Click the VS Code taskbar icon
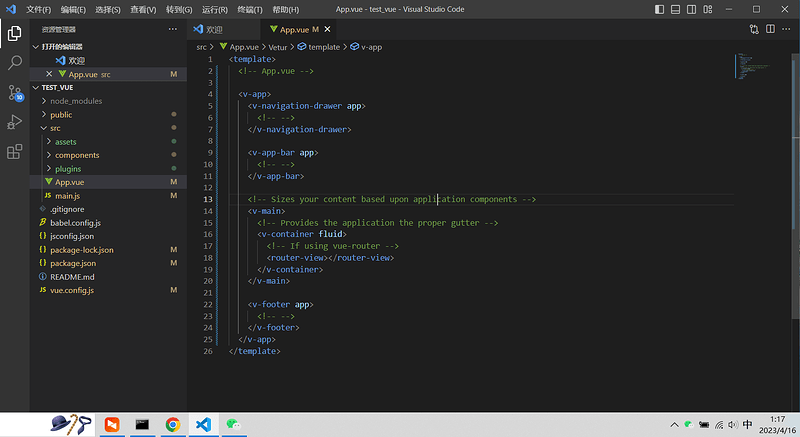This screenshot has height=437, width=800. (x=204, y=424)
